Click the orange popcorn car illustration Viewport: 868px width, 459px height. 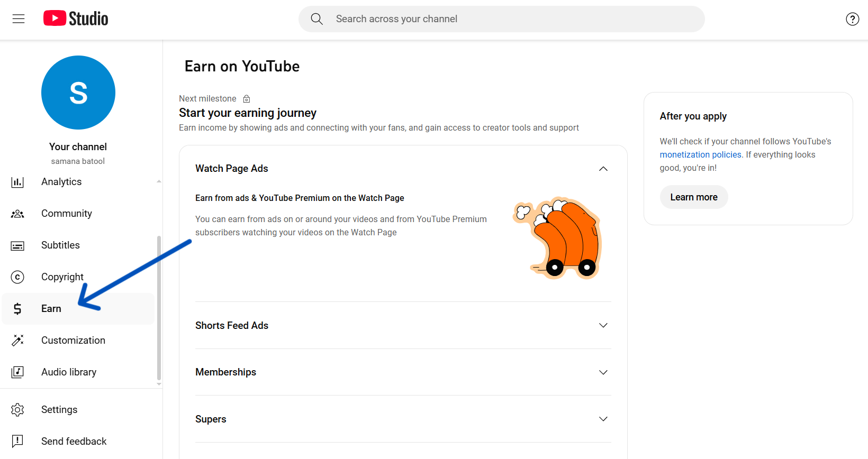[557, 238]
